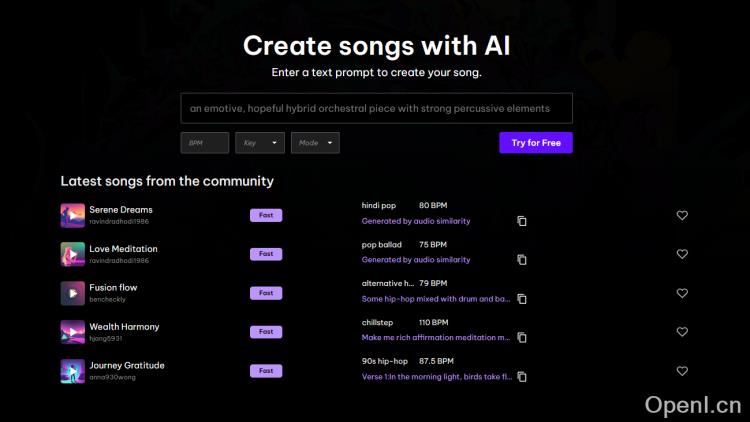Image resolution: width=750 pixels, height=422 pixels.
Task: Click the BPM input field
Action: pyautogui.click(x=205, y=143)
